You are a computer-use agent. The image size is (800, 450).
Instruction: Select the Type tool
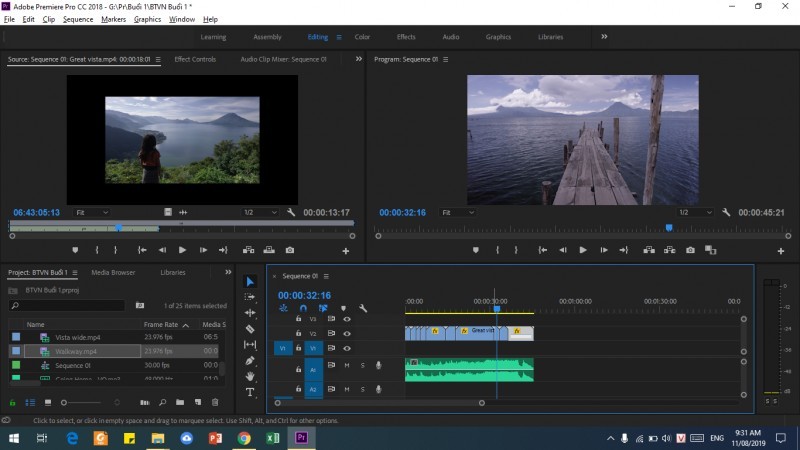pos(250,392)
